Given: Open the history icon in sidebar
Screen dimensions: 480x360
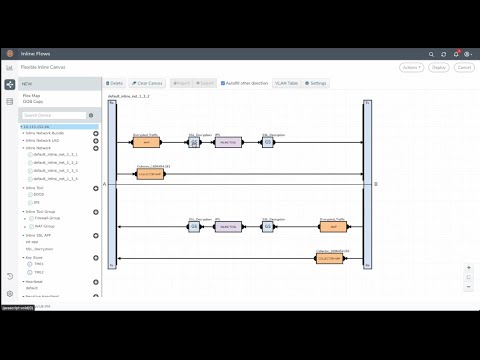Looking at the screenshot, I should [x=10, y=276].
